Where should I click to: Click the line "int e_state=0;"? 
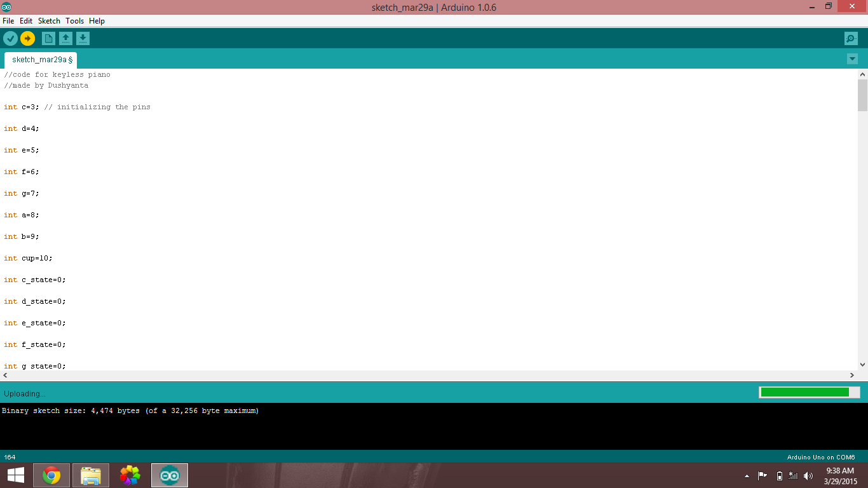click(35, 323)
